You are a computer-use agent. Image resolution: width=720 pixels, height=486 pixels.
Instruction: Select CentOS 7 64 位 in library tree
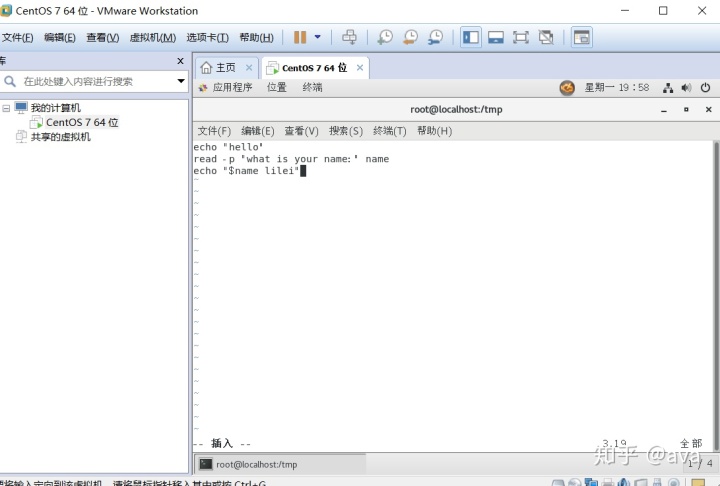tap(82, 122)
